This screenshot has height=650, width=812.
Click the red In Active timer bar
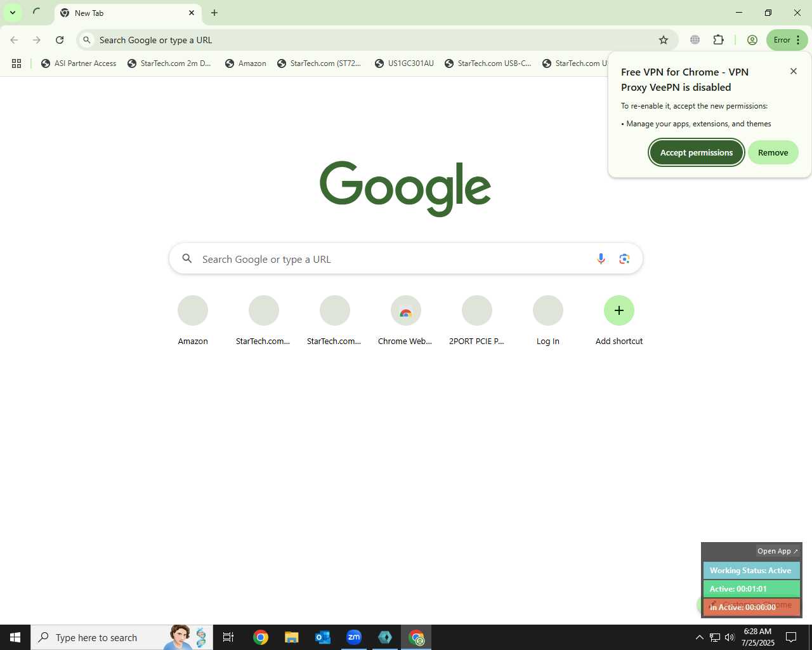pos(752,607)
